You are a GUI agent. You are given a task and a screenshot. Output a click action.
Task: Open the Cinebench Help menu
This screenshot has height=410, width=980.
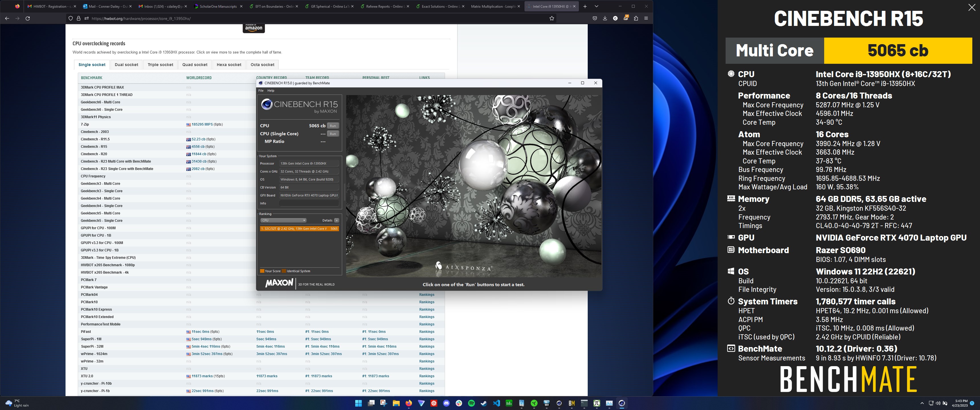(x=271, y=91)
